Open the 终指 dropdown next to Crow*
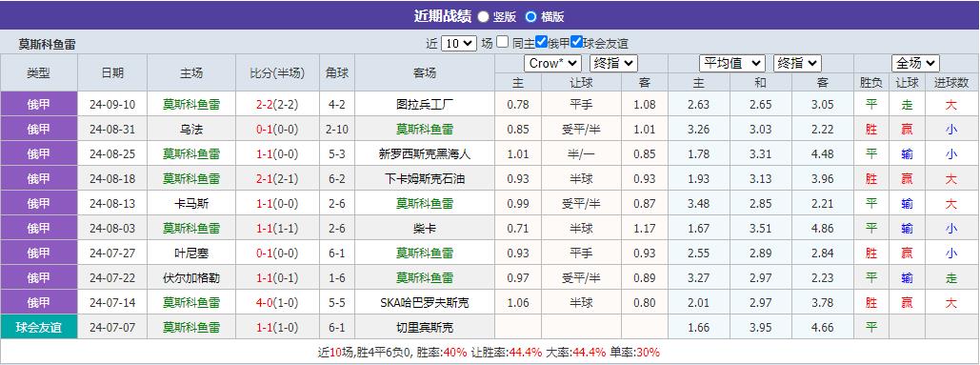Image resolution: width=980 pixels, height=365 pixels. 613,63
